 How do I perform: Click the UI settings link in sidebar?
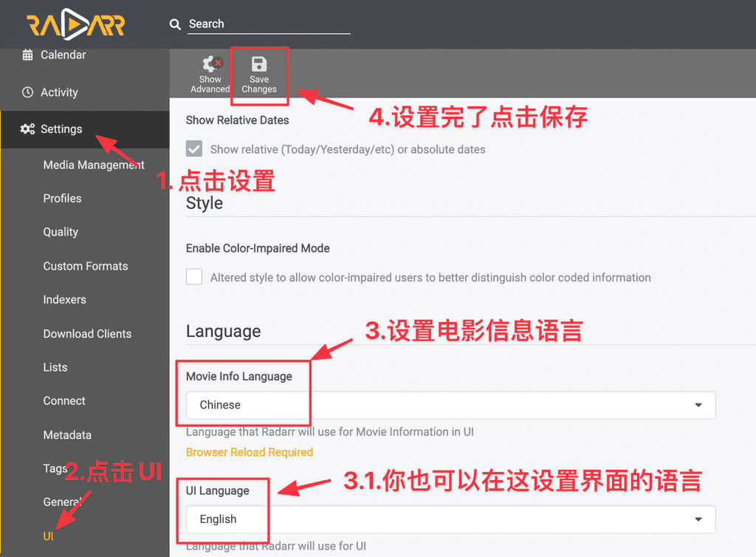coord(48,536)
